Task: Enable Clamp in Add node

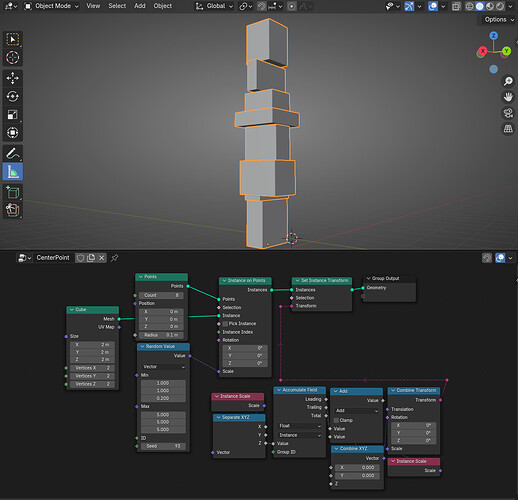Action: point(336,420)
